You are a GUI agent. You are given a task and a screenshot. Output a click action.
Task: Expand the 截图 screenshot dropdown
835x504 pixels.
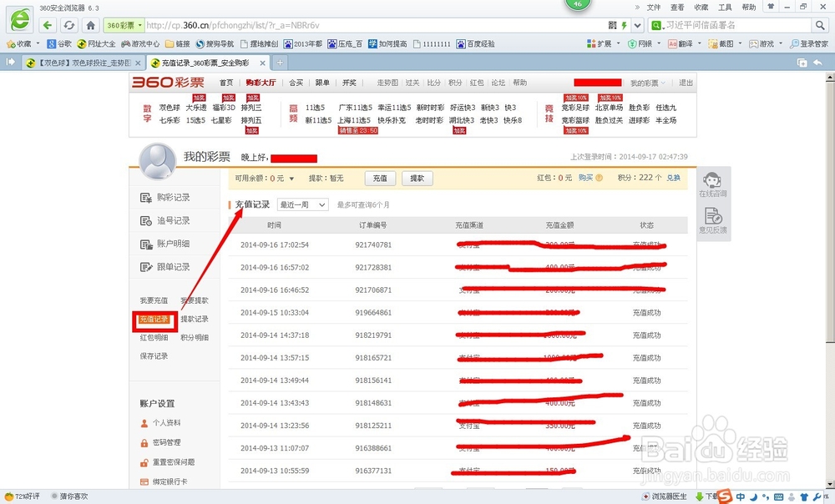[x=740, y=43]
